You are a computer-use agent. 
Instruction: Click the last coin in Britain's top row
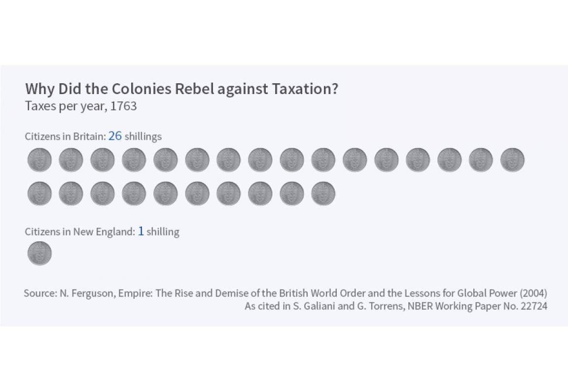(x=512, y=160)
